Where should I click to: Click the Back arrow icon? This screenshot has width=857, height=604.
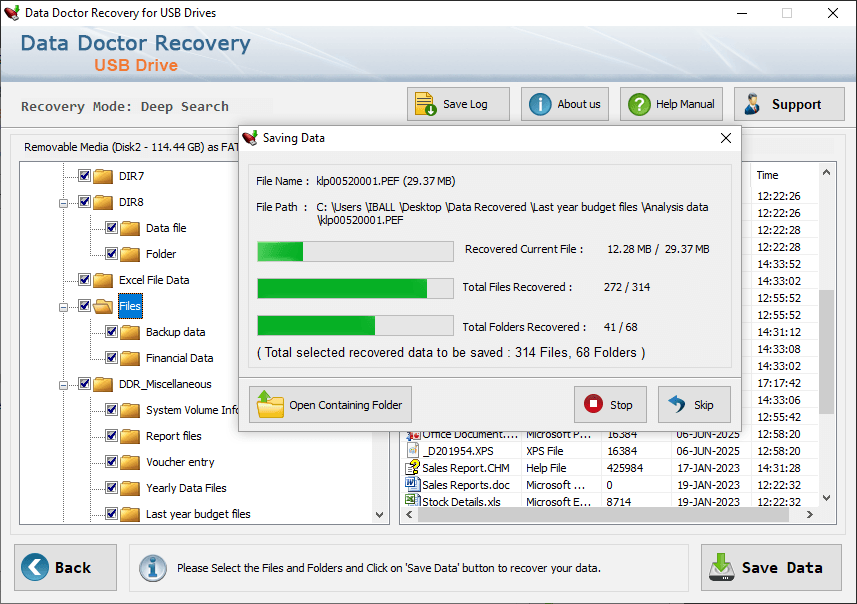(x=35, y=567)
